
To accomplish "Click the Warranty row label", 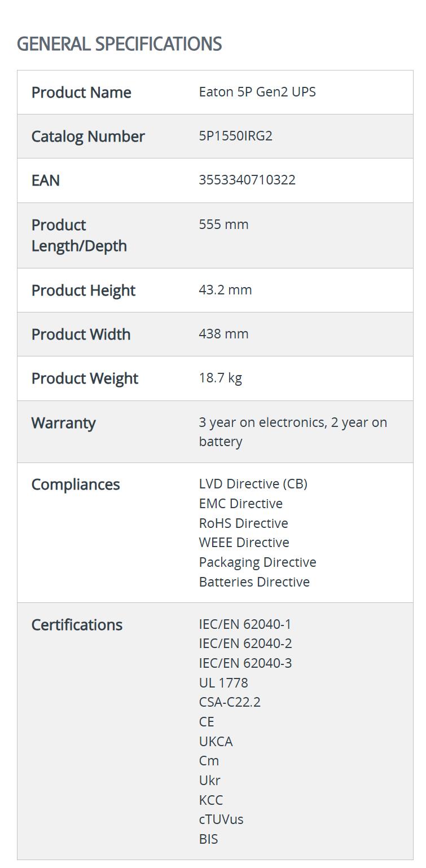I will click(63, 423).
